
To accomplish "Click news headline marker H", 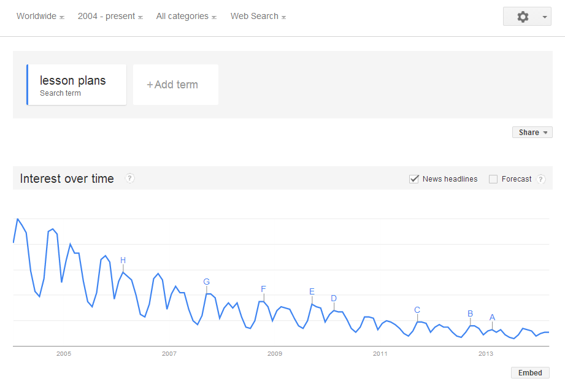I will pos(123,261).
